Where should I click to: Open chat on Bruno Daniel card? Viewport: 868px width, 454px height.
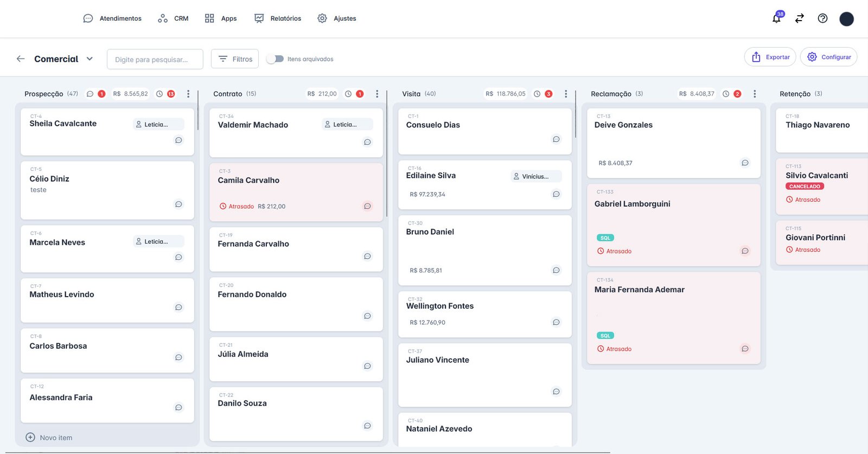(556, 270)
